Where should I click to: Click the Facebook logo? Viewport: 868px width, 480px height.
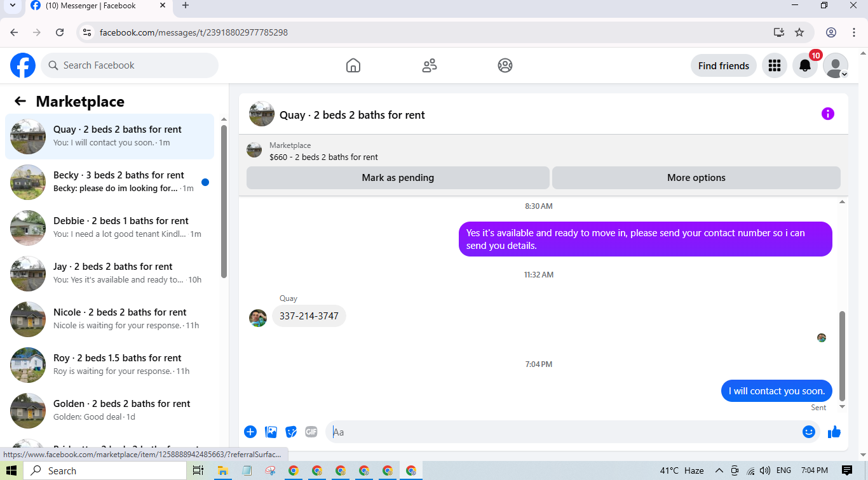23,65
